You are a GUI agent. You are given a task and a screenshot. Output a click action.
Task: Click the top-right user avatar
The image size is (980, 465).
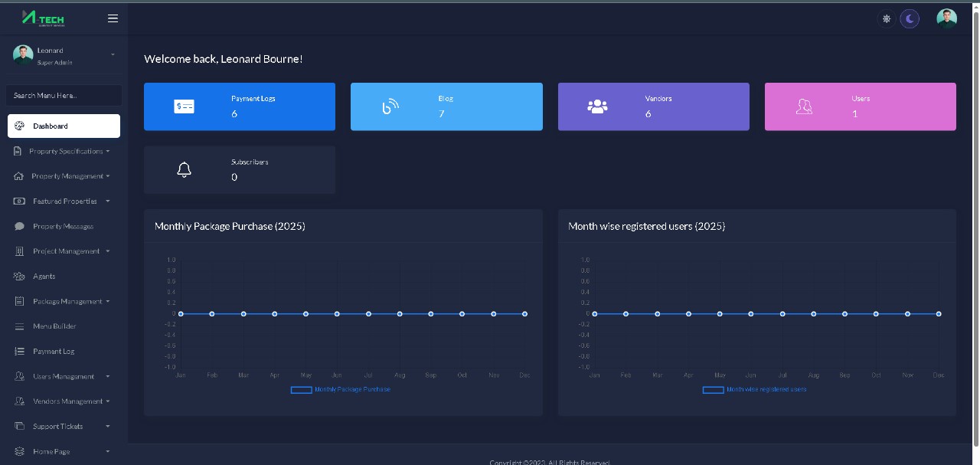(x=946, y=18)
